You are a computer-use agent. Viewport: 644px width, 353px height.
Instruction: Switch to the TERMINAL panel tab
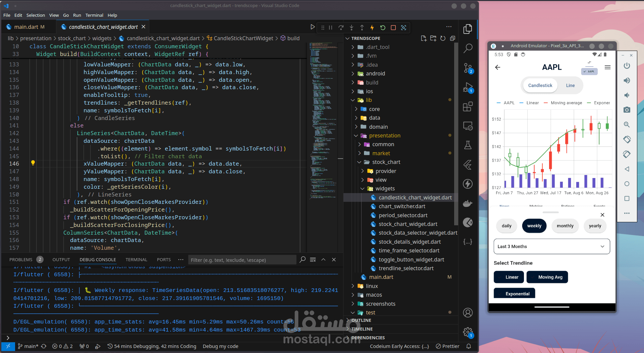point(136,260)
